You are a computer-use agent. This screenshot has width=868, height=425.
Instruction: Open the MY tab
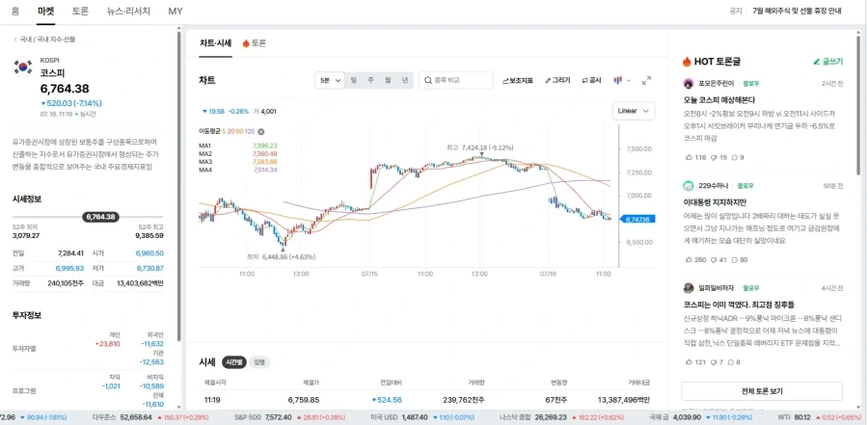point(176,11)
